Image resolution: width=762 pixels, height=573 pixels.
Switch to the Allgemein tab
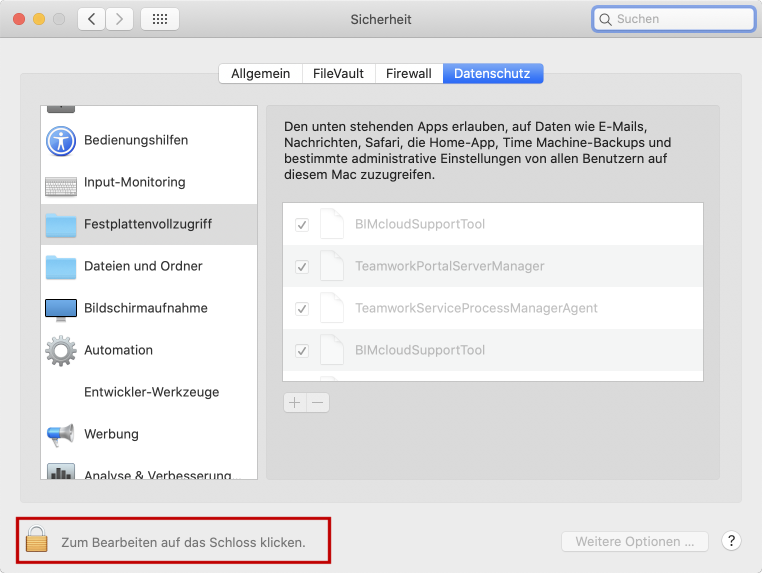click(x=260, y=73)
